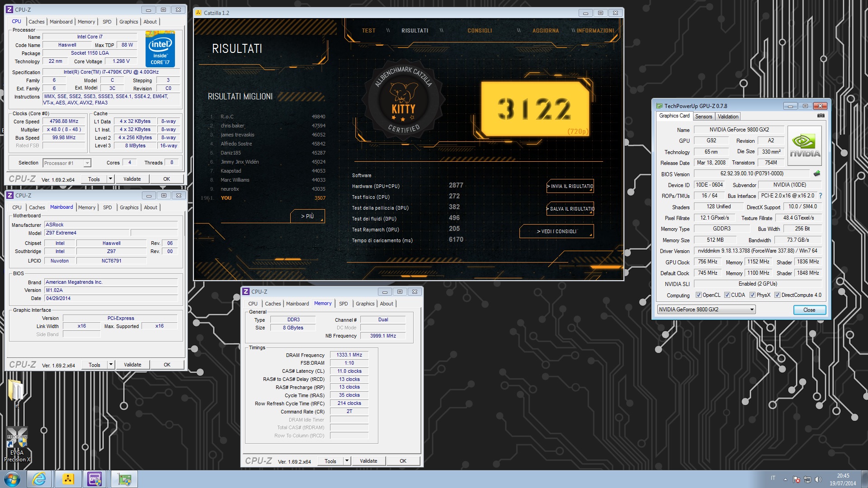Toggle the CUDA checkbox in GPU-Z
The image size is (868, 488).
[x=727, y=295]
